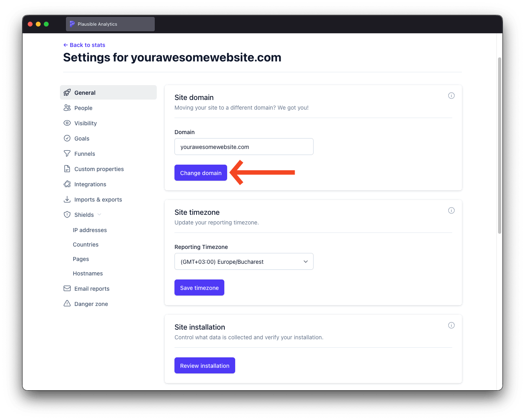
Task: Click Save timezone
Action: pyautogui.click(x=199, y=287)
